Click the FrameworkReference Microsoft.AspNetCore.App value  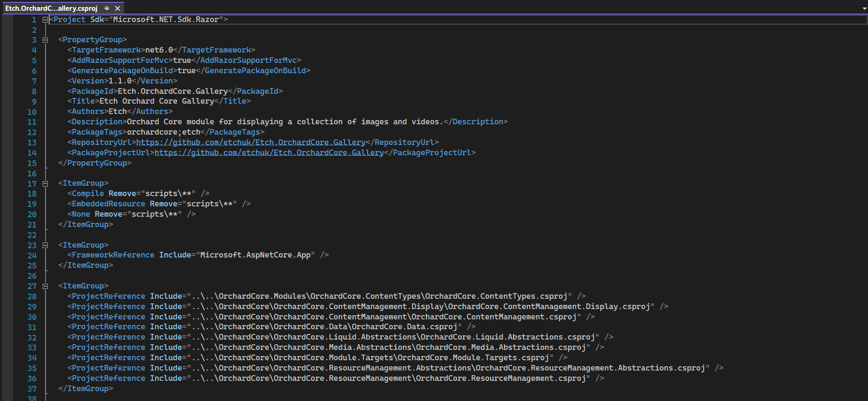(x=255, y=255)
